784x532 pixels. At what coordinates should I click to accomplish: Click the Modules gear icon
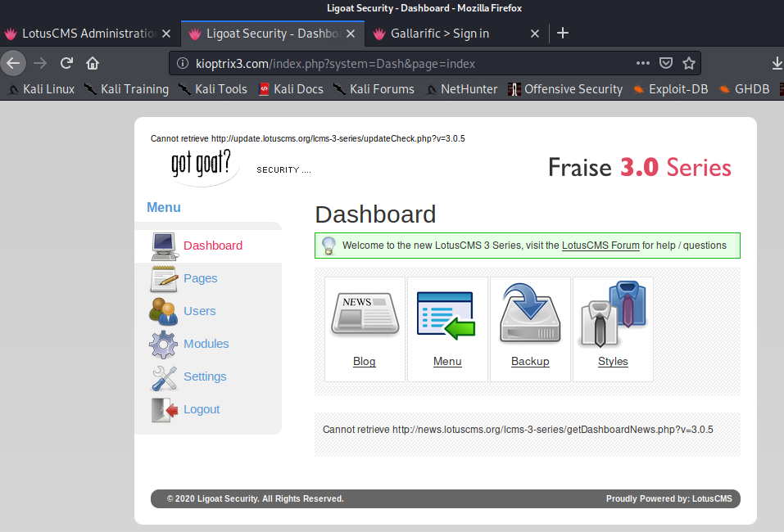pyautogui.click(x=164, y=345)
